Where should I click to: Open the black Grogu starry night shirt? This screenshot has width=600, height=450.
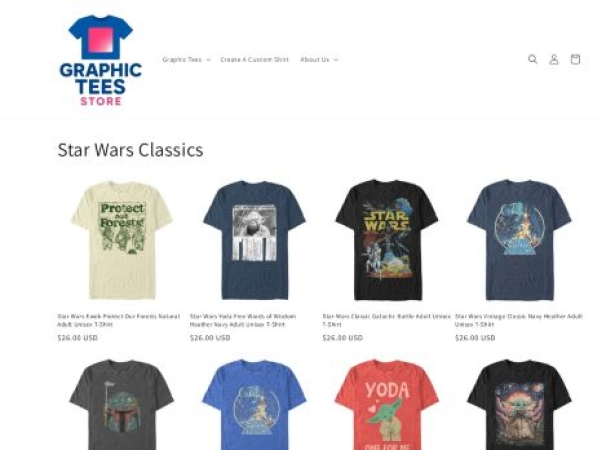pos(519,405)
